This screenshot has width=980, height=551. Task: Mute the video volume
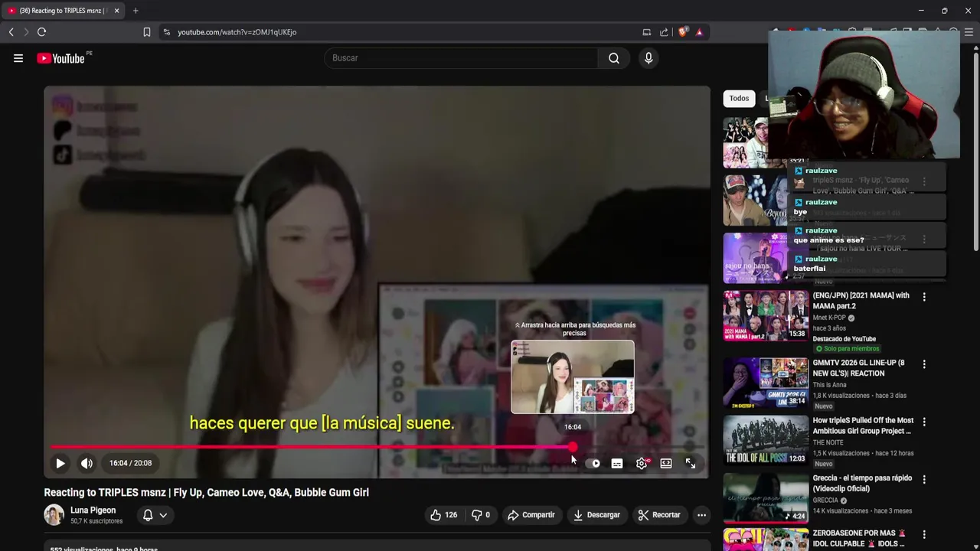click(87, 463)
